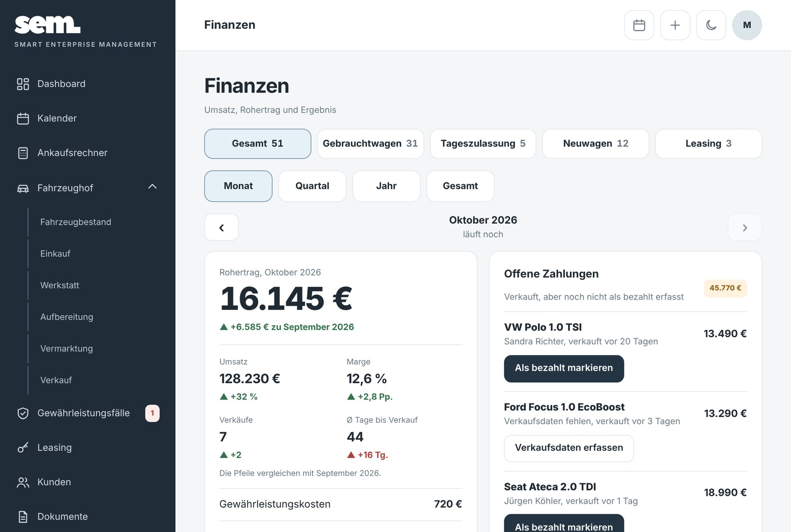Click the Dashboard grid icon
Viewport: 791px width, 532px height.
(23, 84)
